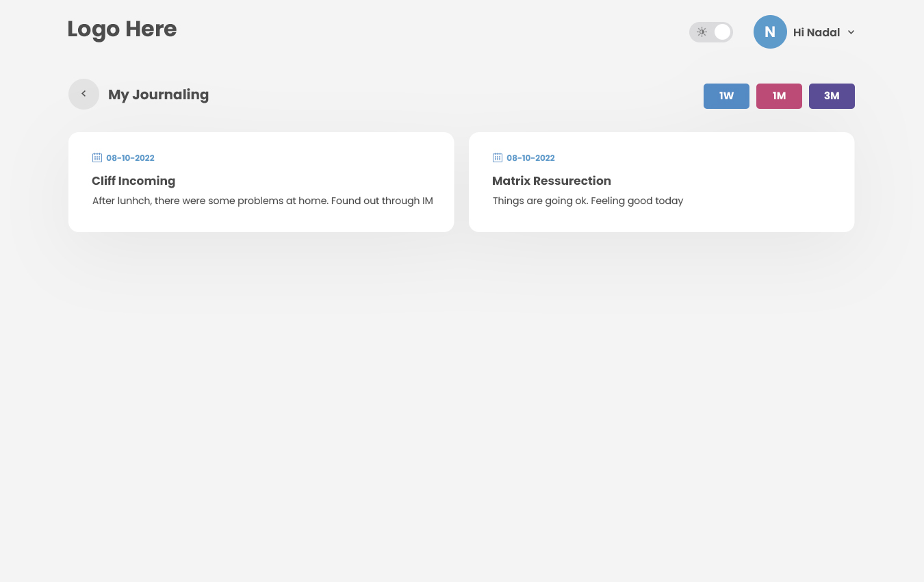
Task: Open the Cliff Incoming journal entry title
Action: pyautogui.click(x=133, y=181)
